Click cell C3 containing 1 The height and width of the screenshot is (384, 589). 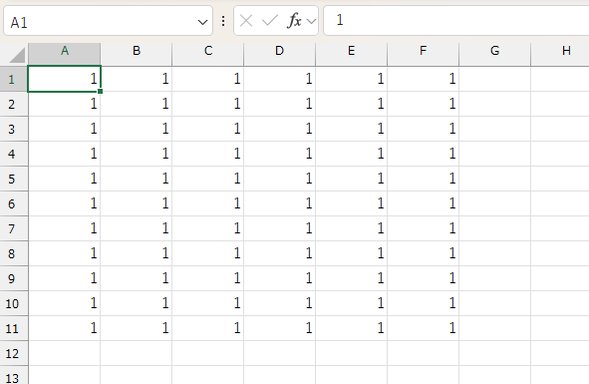[208, 129]
